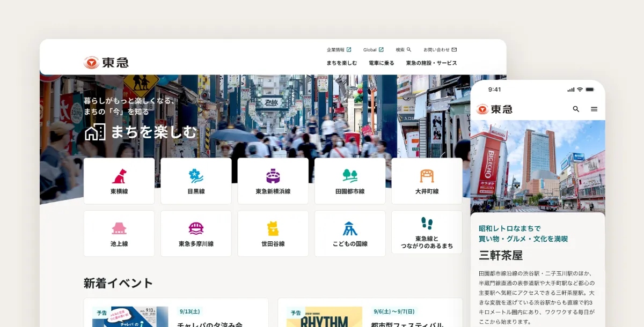The image size is (644, 327).
Task: Click the 昭和レトロなまちで tagline in mobile view
Action: pyautogui.click(x=510, y=228)
